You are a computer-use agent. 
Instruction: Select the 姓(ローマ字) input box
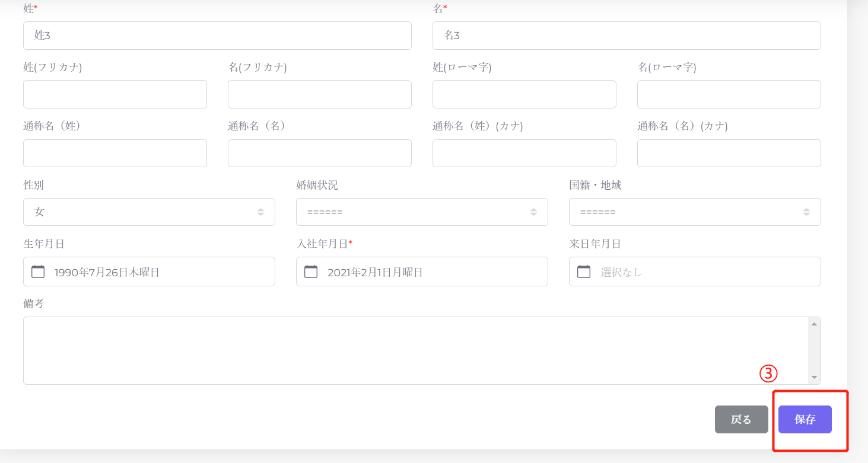(x=524, y=94)
